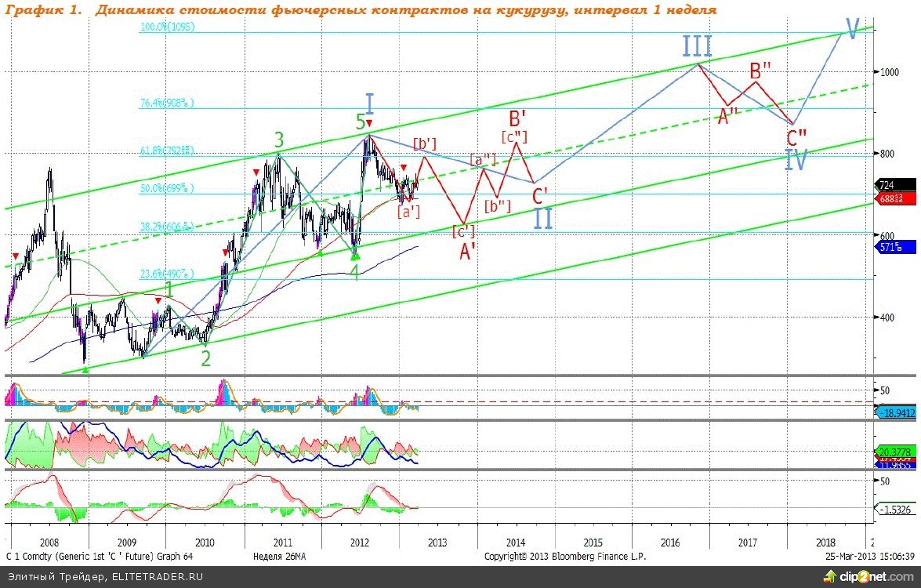Click the blue wave II label

(543, 218)
